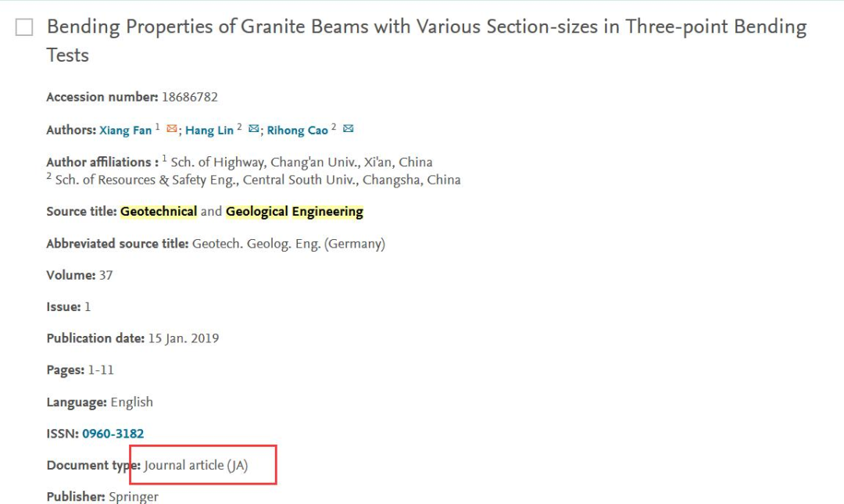Click the orange email icon next to Xiang Fan
The height and width of the screenshot is (504, 844).
(x=172, y=129)
